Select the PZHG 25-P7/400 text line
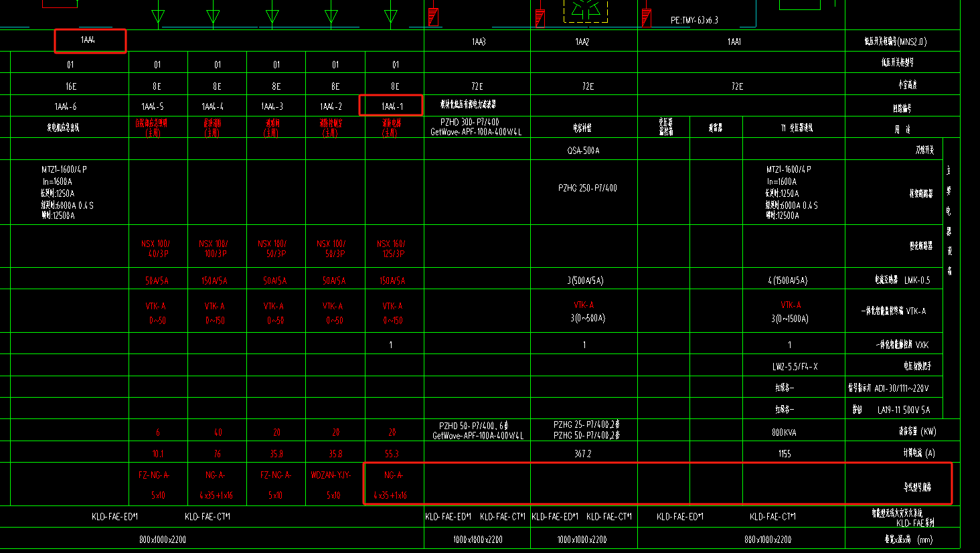This screenshot has width=980, height=553. click(586, 424)
